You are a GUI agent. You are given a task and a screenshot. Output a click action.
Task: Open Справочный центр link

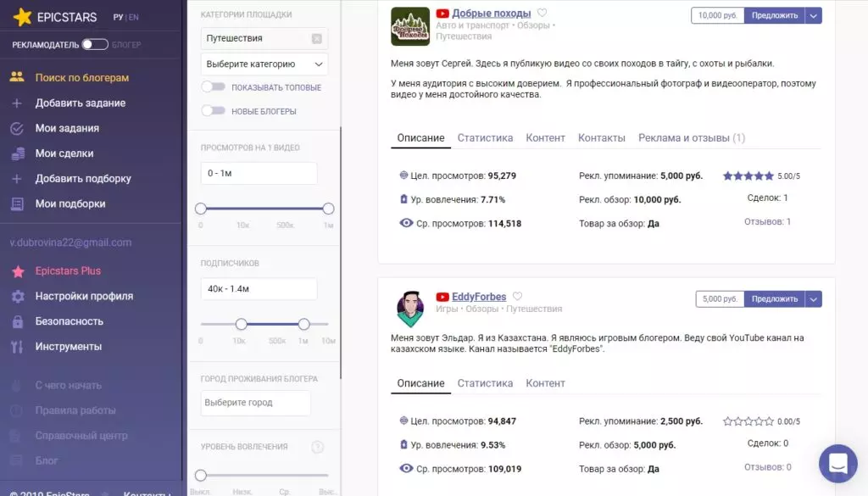[x=81, y=436]
